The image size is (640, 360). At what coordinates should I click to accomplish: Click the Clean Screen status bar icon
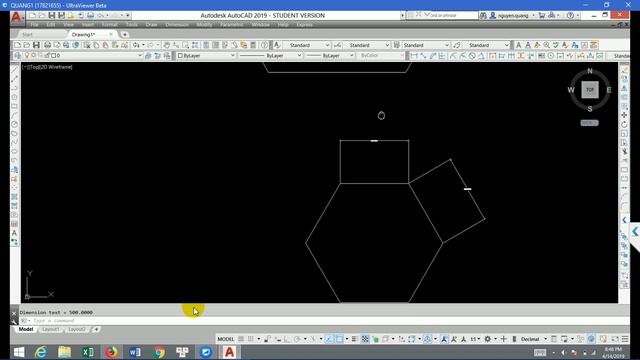[x=615, y=339]
